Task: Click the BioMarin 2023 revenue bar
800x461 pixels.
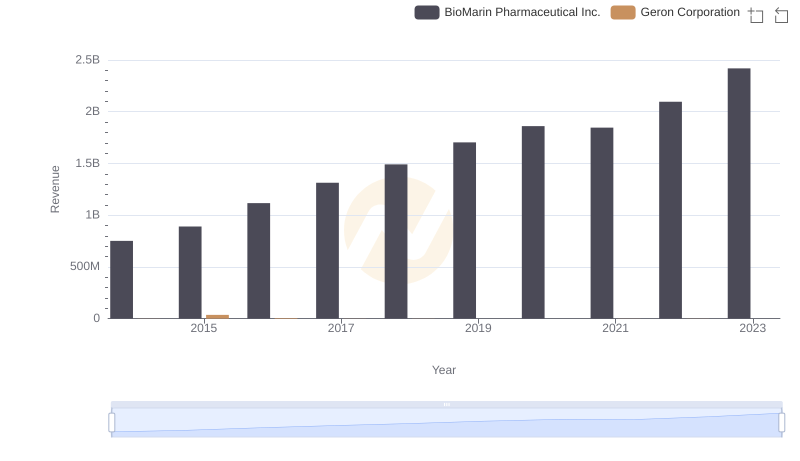Action: (739, 193)
